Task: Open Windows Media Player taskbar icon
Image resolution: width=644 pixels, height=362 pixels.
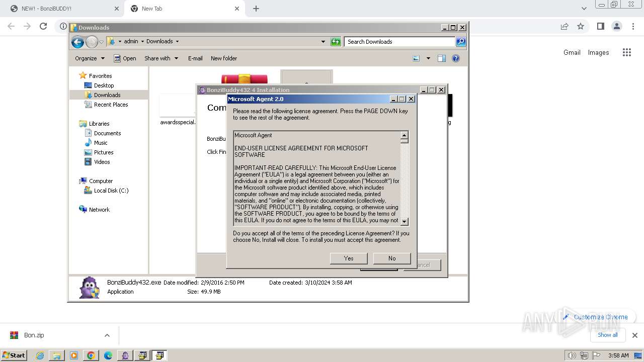Action: [73, 355]
